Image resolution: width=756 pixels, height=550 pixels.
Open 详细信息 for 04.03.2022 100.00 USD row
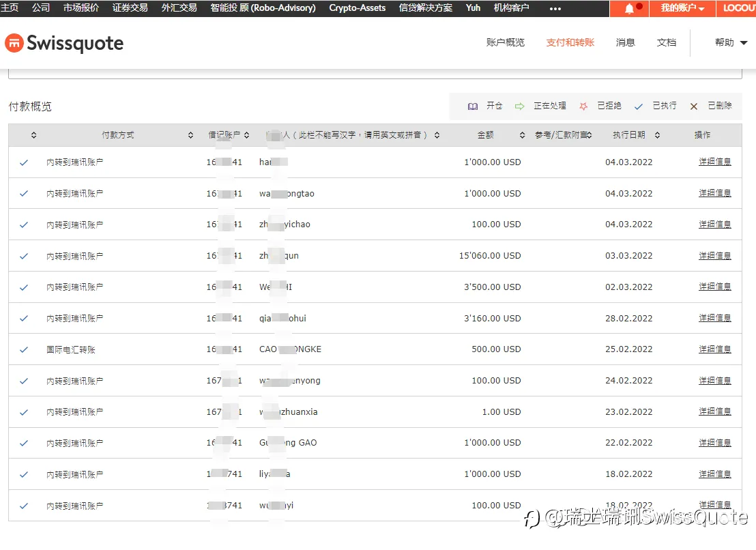(x=714, y=224)
